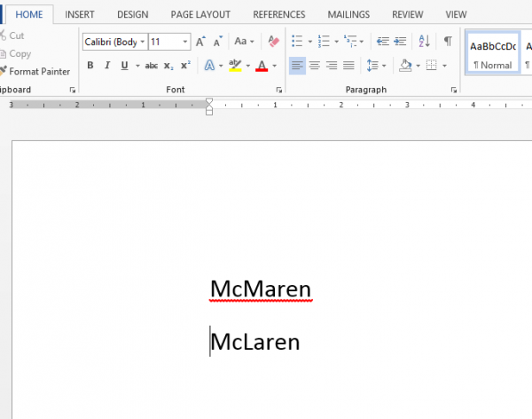Open Underline style dropdown arrow
The height and width of the screenshot is (419, 532).
(x=137, y=66)
